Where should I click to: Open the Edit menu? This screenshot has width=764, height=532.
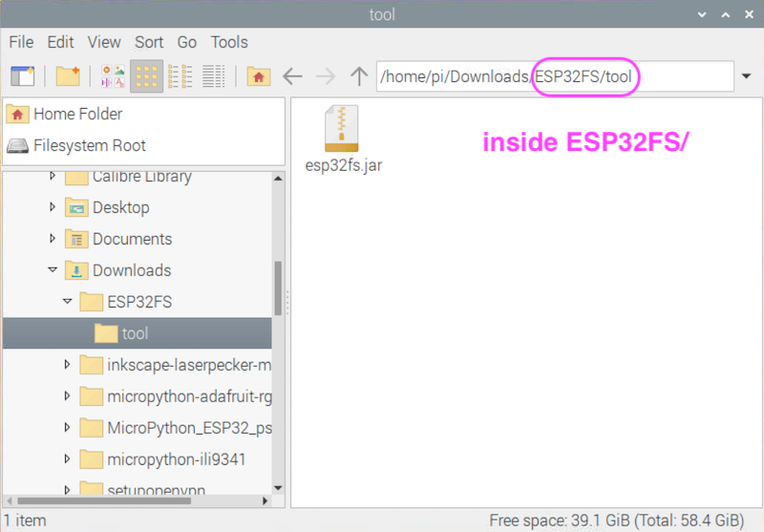point(60,42)
